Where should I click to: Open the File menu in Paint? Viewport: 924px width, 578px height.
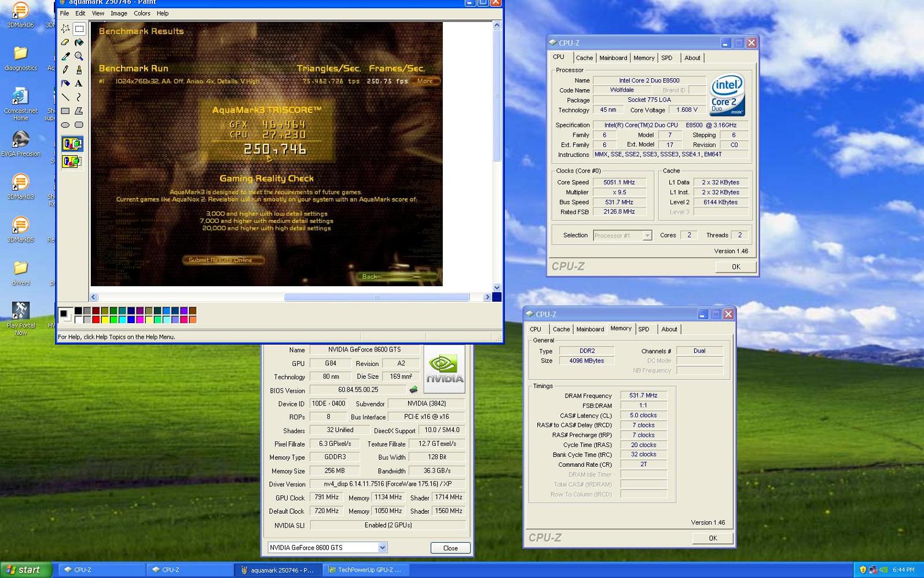pos(64,13)
